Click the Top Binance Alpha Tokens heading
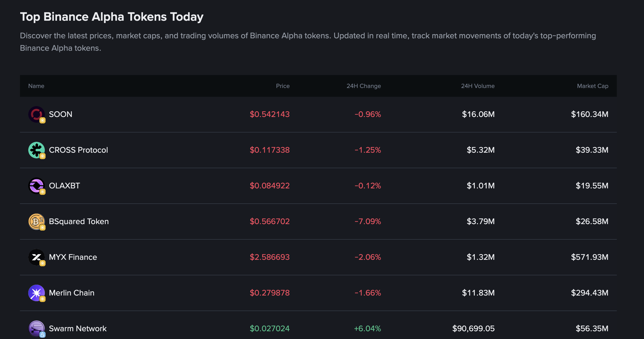Screen dimensions: 644x339 (112, 17)
